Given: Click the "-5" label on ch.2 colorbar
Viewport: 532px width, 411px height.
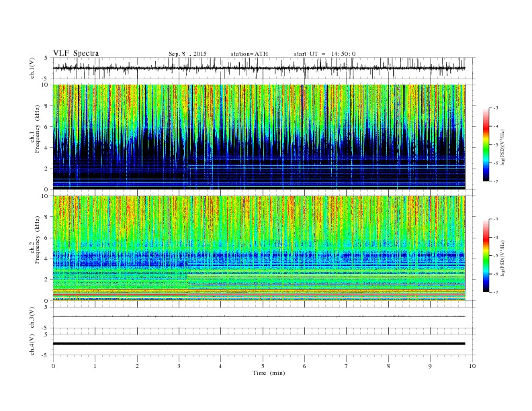Looking at the screenshot, I should [495, 256].
